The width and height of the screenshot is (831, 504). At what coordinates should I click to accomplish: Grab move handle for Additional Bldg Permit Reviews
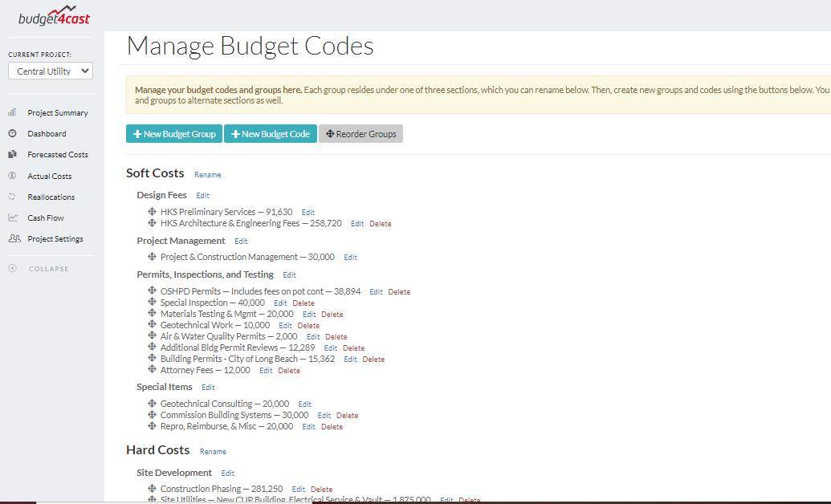(152, 347)
